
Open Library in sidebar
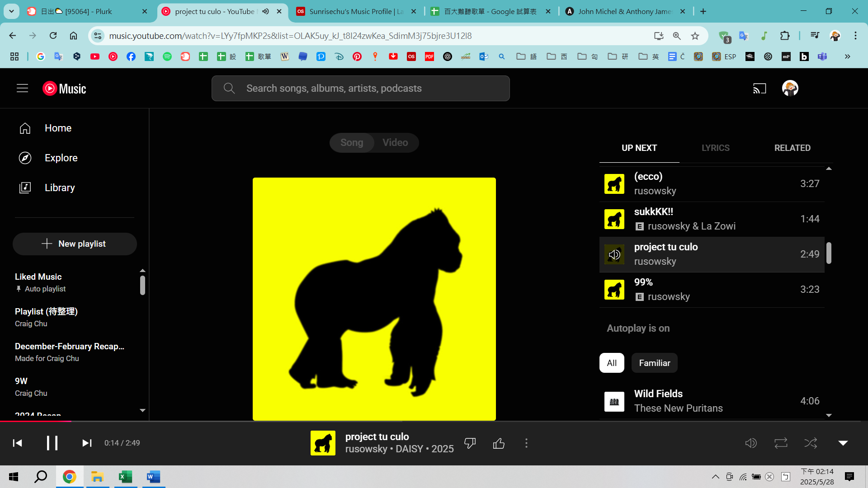click(x=75, y=188)
